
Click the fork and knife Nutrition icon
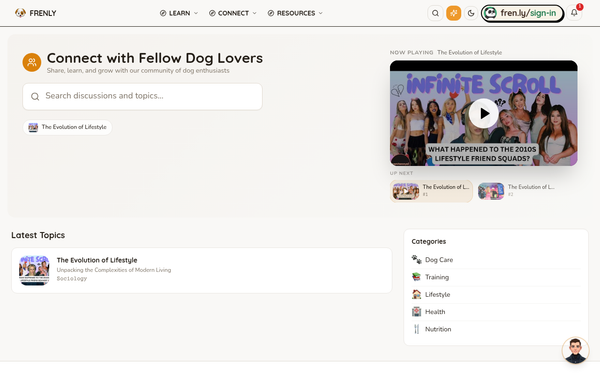(416, 329)
